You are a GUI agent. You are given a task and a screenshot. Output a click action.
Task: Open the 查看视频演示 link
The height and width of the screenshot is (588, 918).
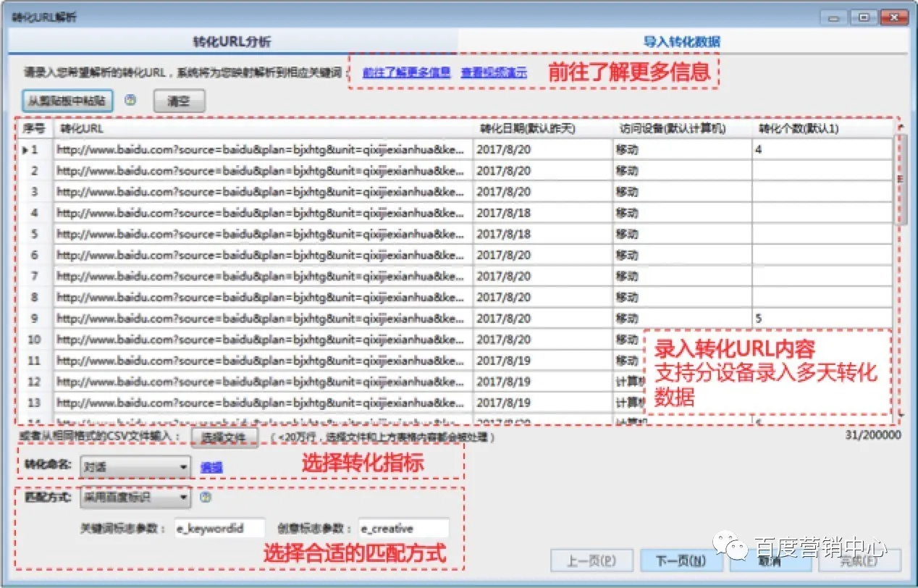tap(494, 72)
